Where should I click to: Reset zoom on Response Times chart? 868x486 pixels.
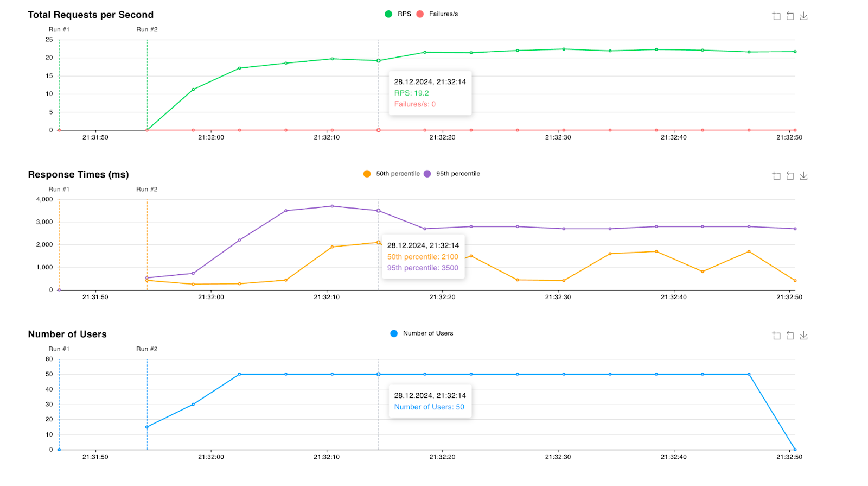[790, 176]
